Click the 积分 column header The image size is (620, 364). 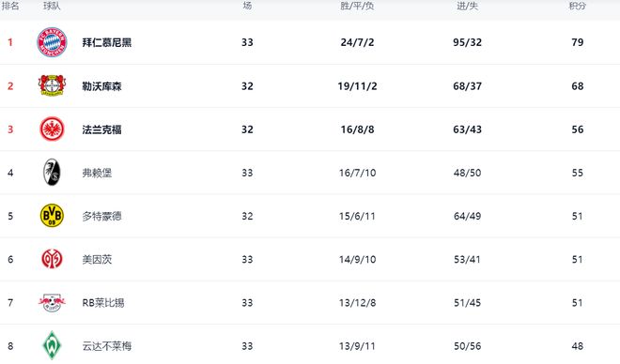tap(578, 6)
